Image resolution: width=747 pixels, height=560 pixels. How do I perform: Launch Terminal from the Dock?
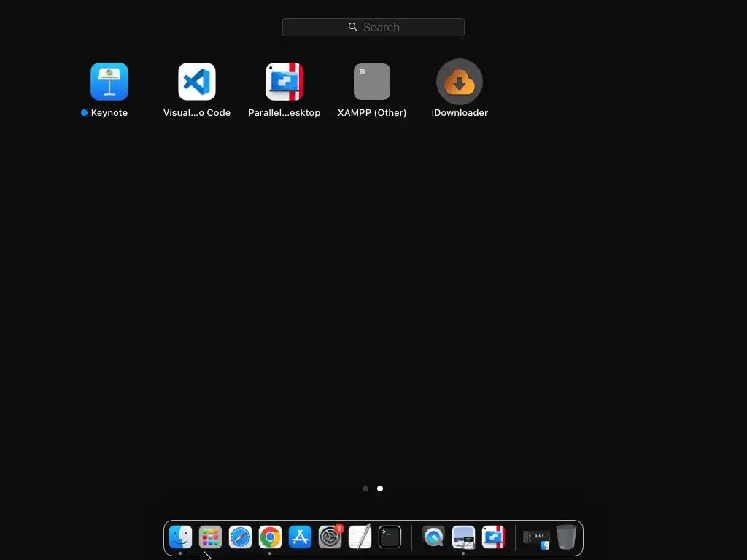pos(390,537)
